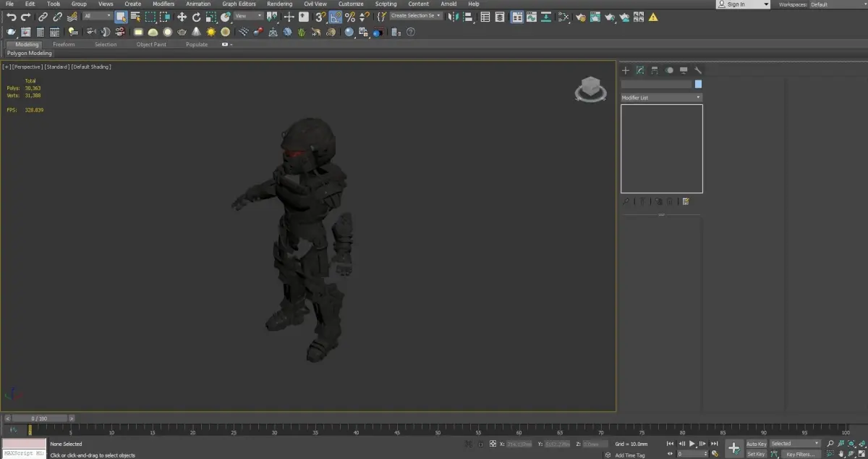
Task: Expand the Modifier List dropdown
Action: point(661,98)
